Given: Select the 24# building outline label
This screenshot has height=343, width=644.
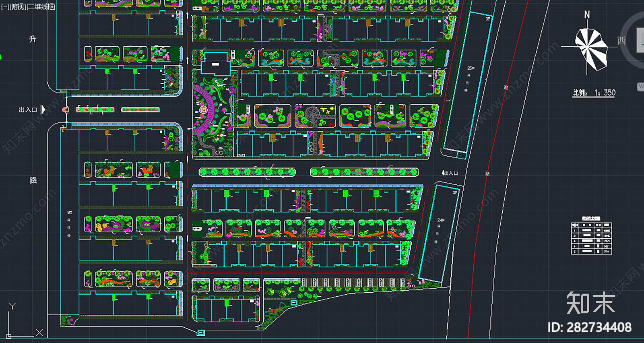Looking at the screenshot, I should [x=441, y=220].
